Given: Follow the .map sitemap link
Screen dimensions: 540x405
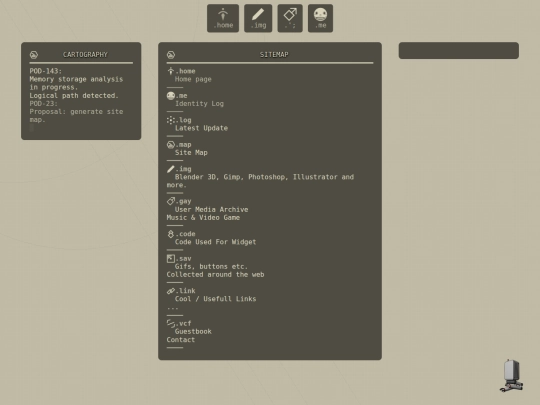Looking at the screenshot, I should click(183, 145).
